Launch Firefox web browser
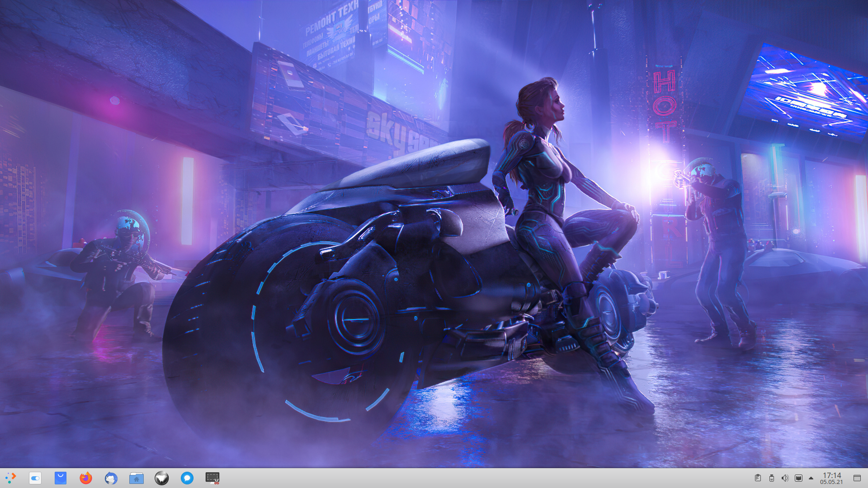 (86, 478)
